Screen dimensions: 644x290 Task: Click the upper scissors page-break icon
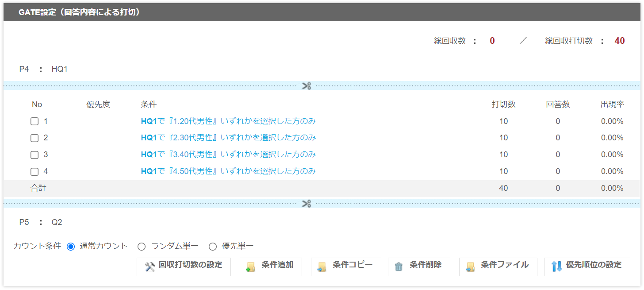pos(307,86)
